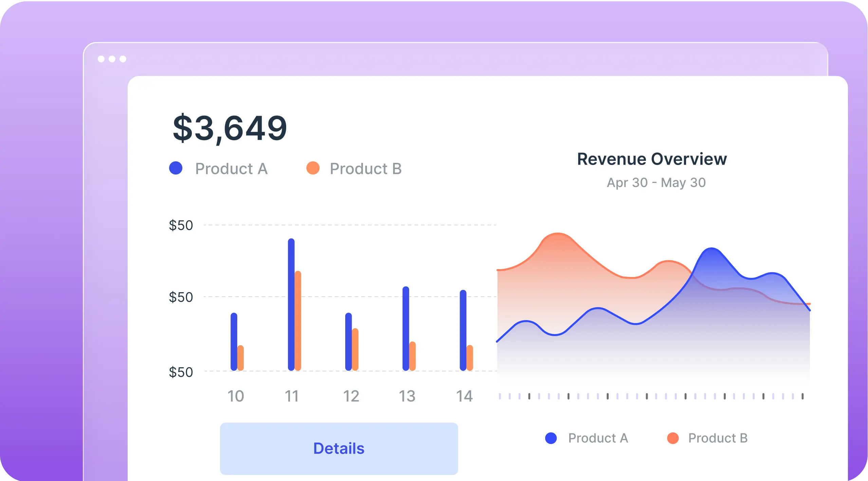Click the Apr 30 - May 30 date range
This screenshot has width=868, height=481.
click(656, 183)
